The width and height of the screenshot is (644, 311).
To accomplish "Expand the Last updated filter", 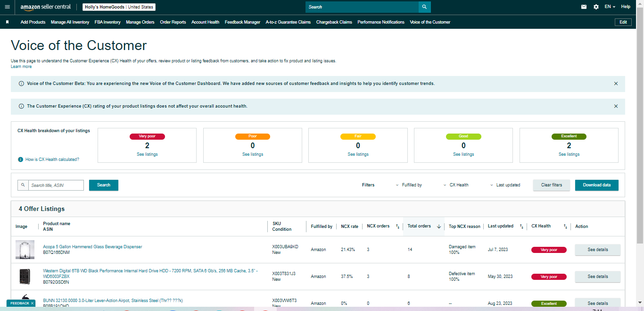I will pos(505,185).
